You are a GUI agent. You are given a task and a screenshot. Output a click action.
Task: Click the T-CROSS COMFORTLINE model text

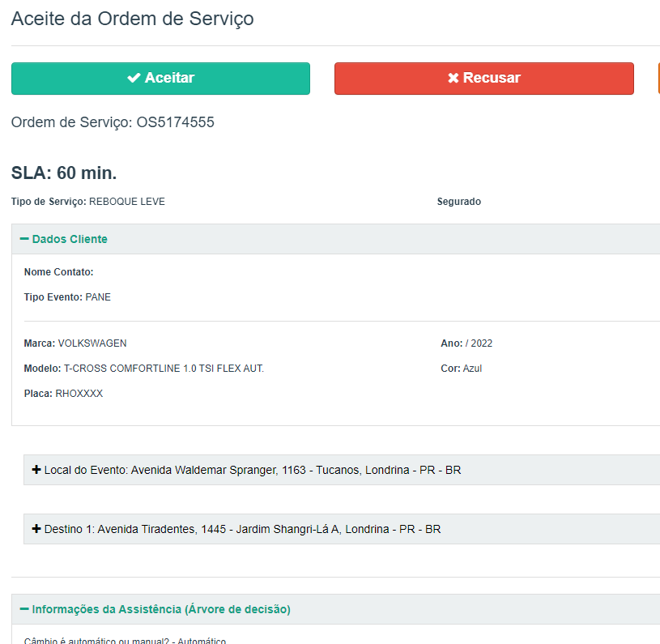click(164, 369)
